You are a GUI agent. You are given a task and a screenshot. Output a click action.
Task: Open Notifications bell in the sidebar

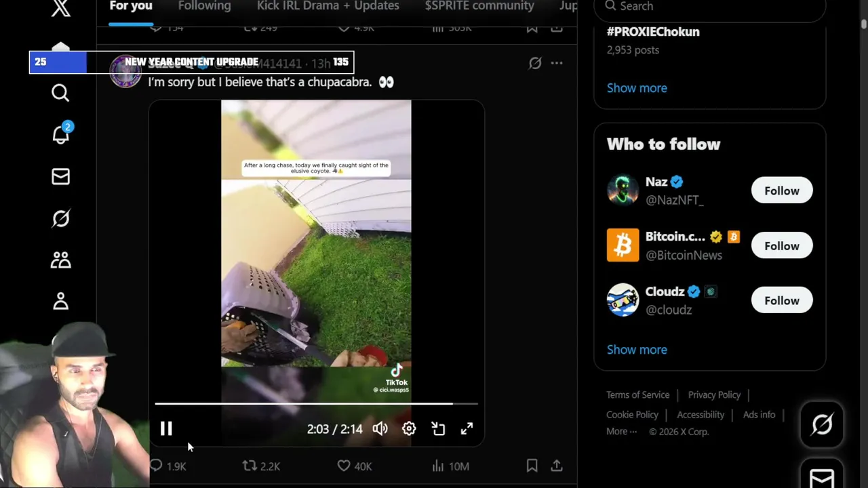point(61,134)
